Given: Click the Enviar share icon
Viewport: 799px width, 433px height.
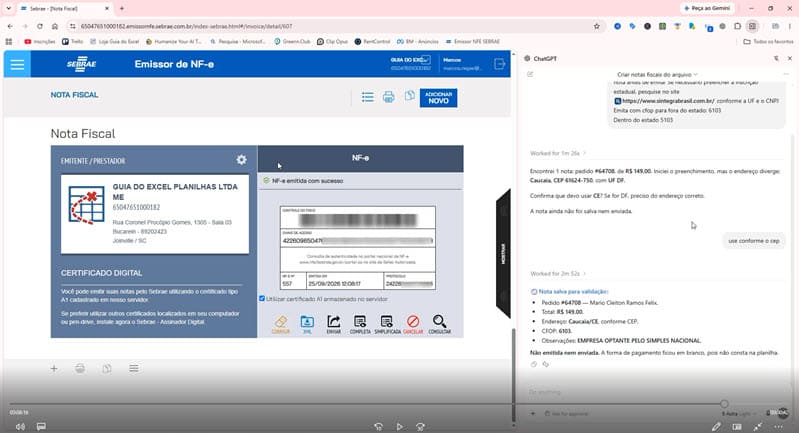Looking at the screenshot, I should coord(334,324).
